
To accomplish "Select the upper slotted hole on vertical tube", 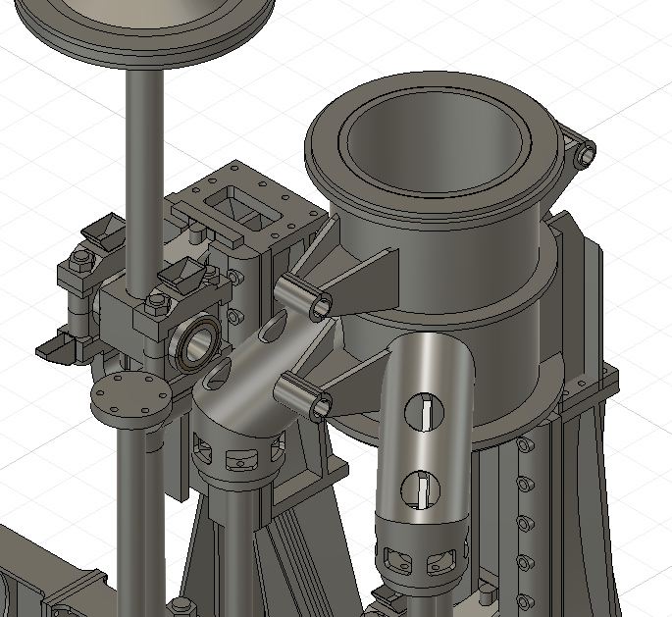I will pyautogui.click(x=424, y=412).
